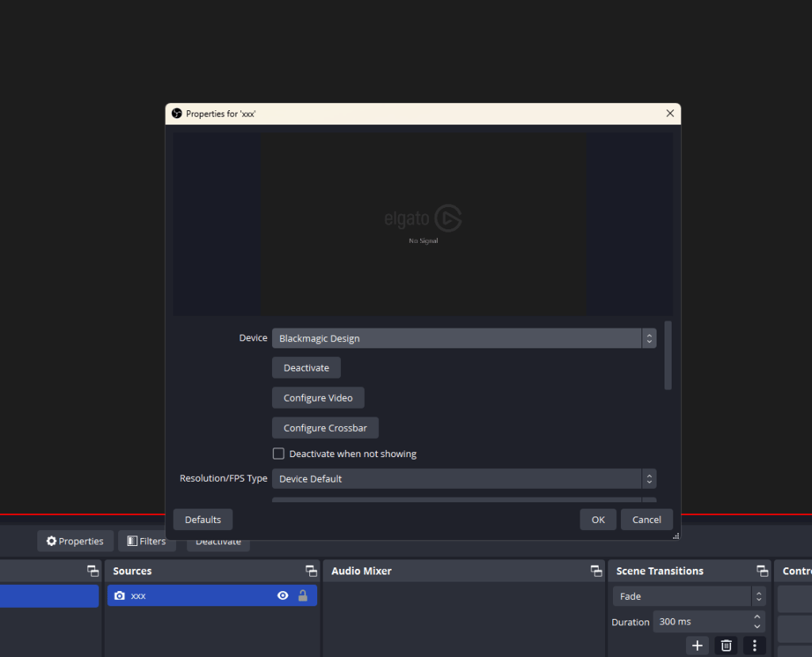This screenshot has width=812, height=657.
Task: Enable Deactivate when not showing checkbox
Action: pyautogui.click(x=278, y=454)
